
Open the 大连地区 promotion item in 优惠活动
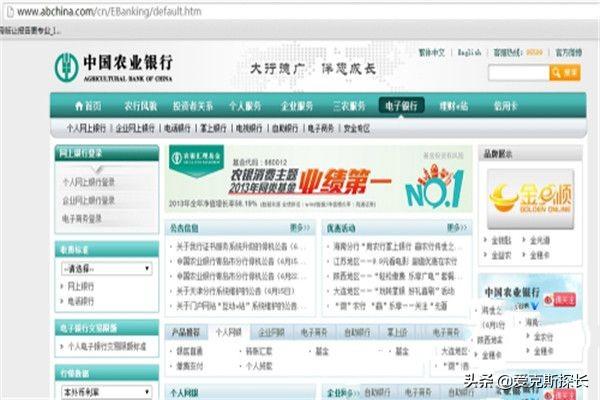coord(394,291)
